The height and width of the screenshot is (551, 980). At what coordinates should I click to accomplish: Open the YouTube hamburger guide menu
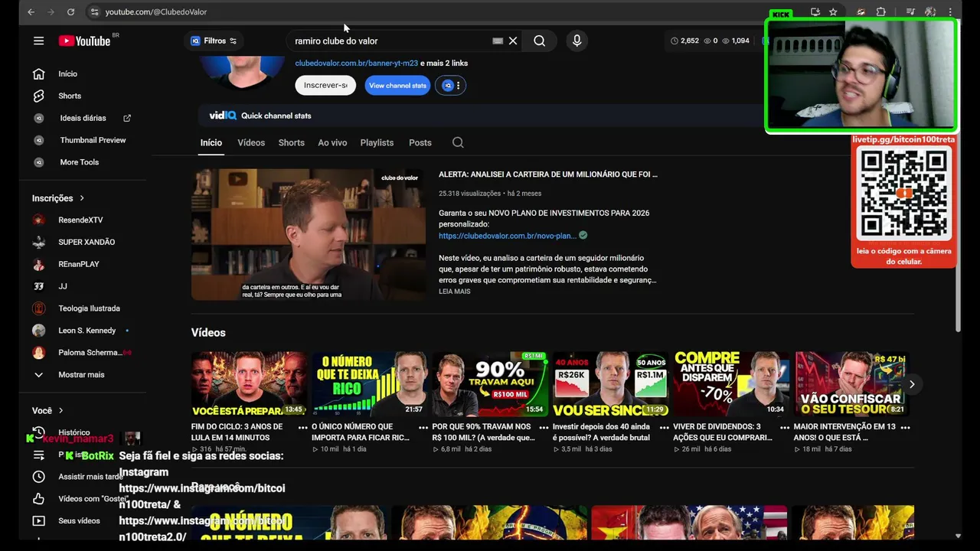click(x=38, y=41)
